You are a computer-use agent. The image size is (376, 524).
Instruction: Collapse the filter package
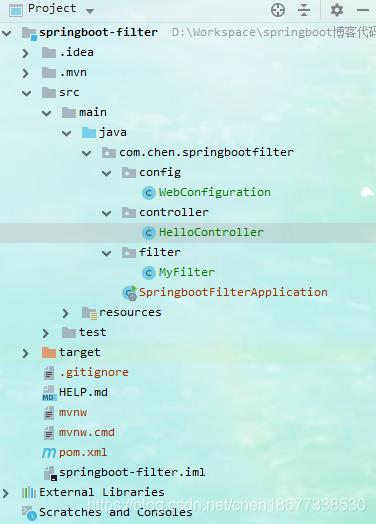107,253
